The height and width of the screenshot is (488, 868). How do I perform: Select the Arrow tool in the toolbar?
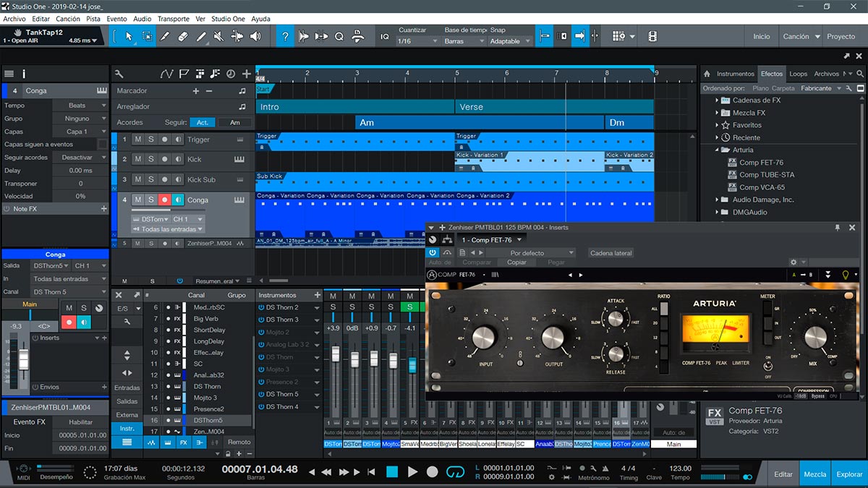tap(129, 36)
